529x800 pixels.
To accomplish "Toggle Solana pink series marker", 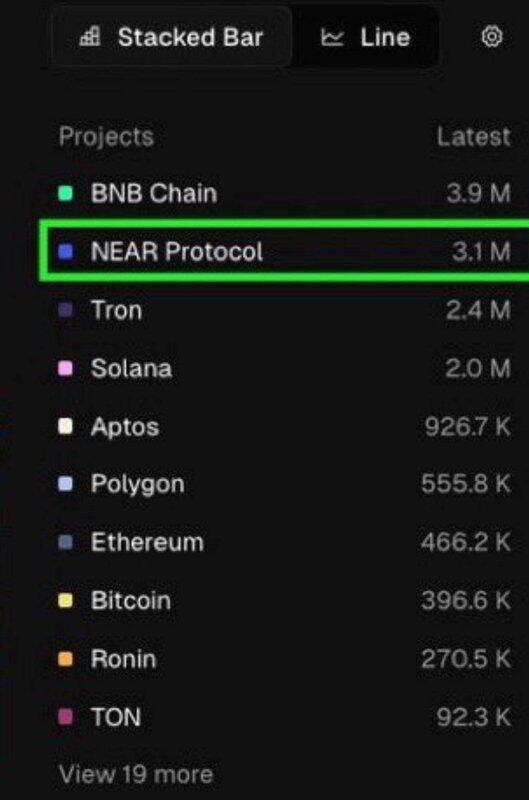I will [x=66, y=368].
